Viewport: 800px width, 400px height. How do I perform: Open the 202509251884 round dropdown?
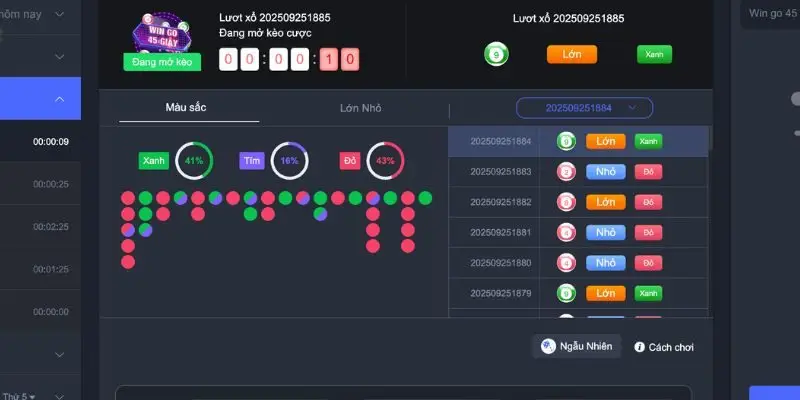584,107
